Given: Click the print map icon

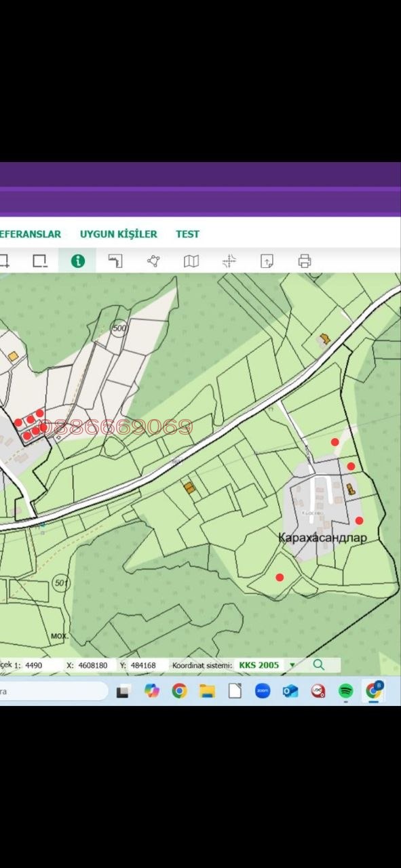Looking at the screenshot, I should 305,261.
